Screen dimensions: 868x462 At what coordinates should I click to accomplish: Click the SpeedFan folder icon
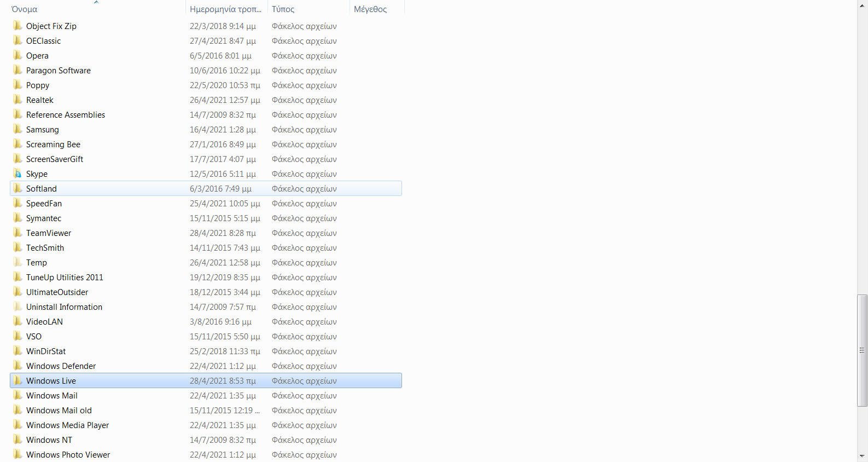18,203
